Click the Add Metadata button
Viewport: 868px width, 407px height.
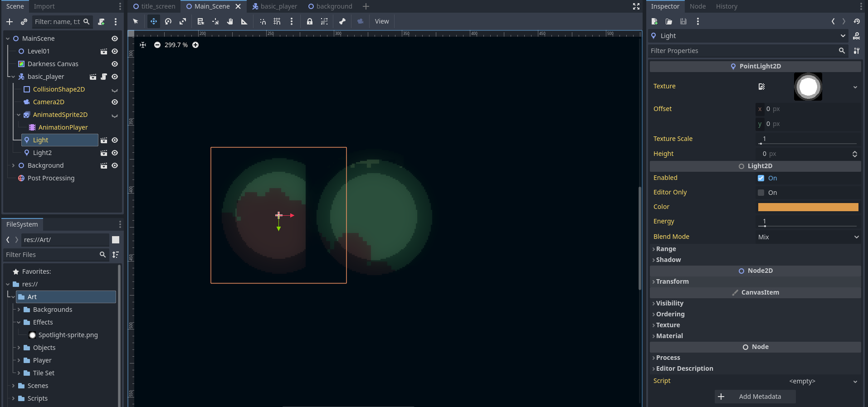[755, 397]
